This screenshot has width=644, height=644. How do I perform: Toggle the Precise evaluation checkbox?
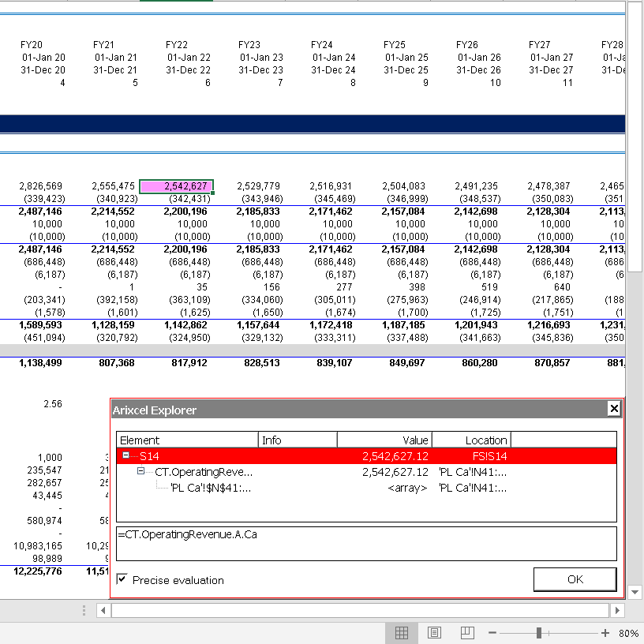(x=122, y=579)
